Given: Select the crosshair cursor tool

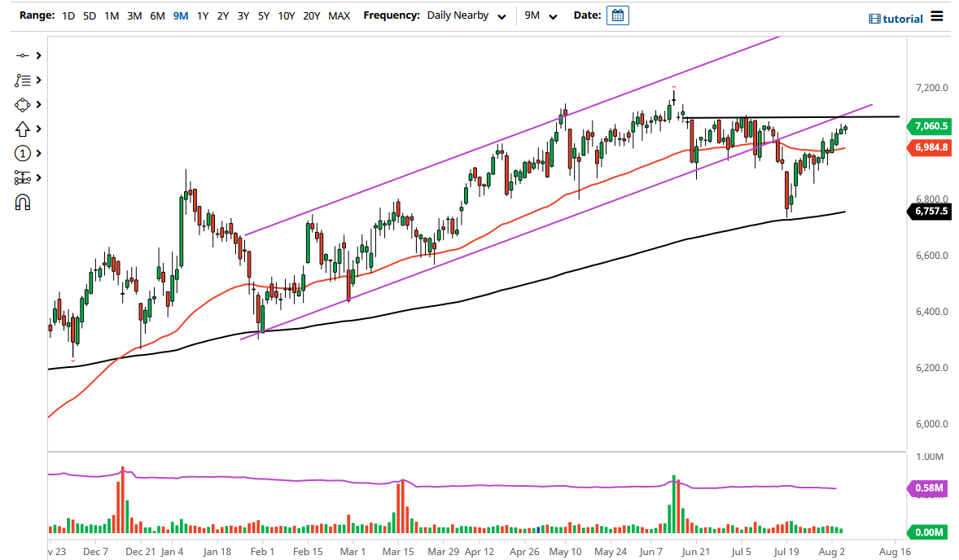Looking at the screenshot, I should (x=22, y=55).
